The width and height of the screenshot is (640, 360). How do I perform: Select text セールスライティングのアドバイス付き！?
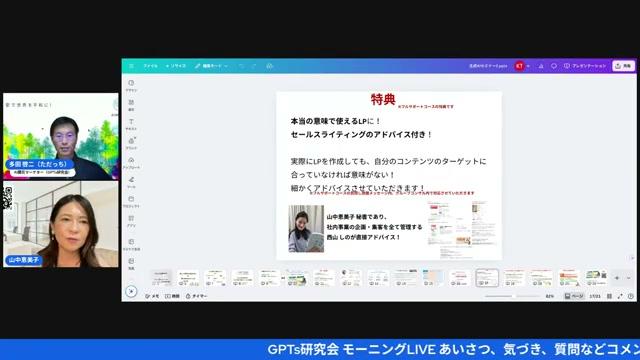(x=361, y=135)
